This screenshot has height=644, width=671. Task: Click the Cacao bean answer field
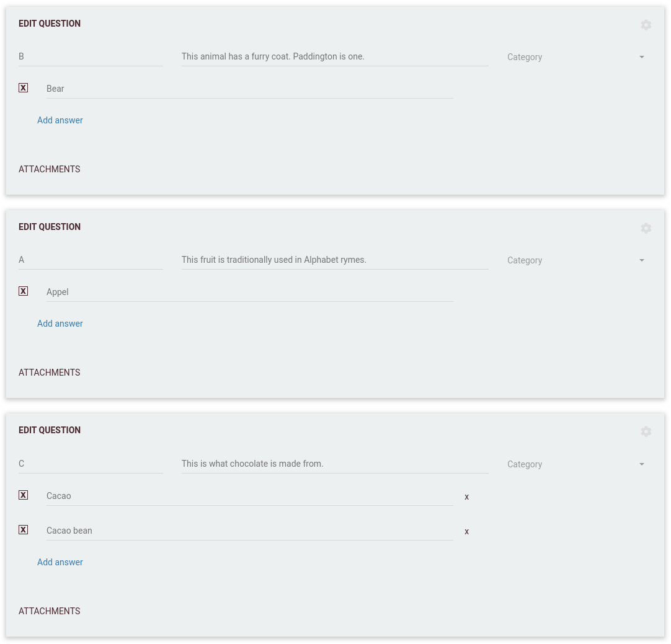pyautogui.click(x=249, y=531)
